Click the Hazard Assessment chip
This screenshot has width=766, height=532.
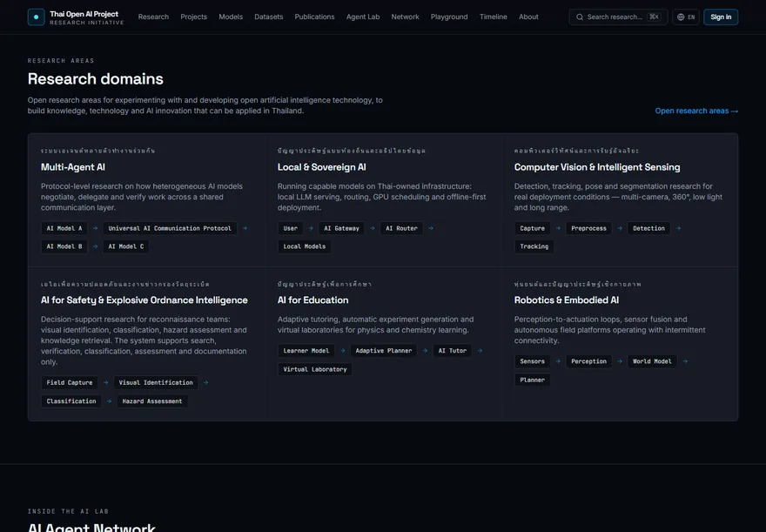[152, 401]
